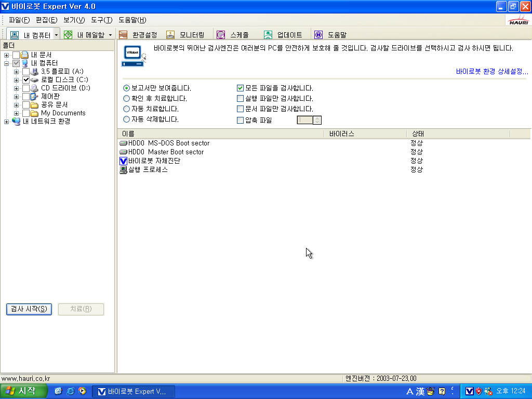Open 환경설정 settings icon
This screenshot has height=399, width=532.
[123, 35]
